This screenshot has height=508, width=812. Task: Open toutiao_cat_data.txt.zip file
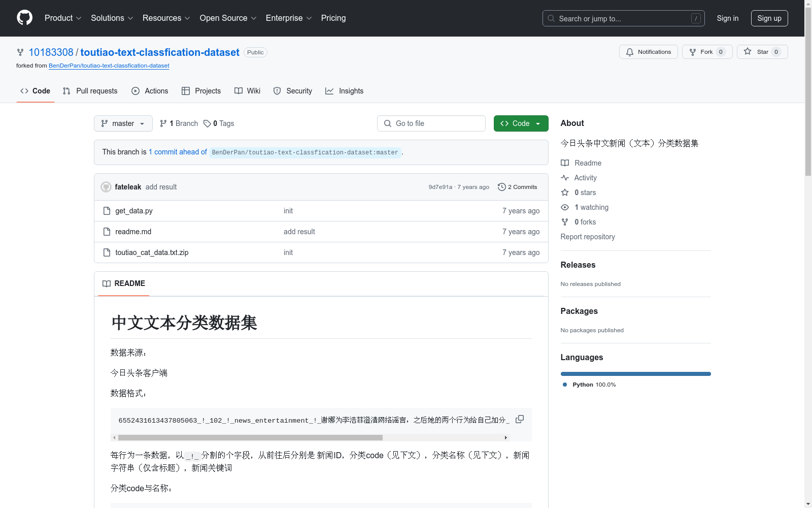(152, 252)
